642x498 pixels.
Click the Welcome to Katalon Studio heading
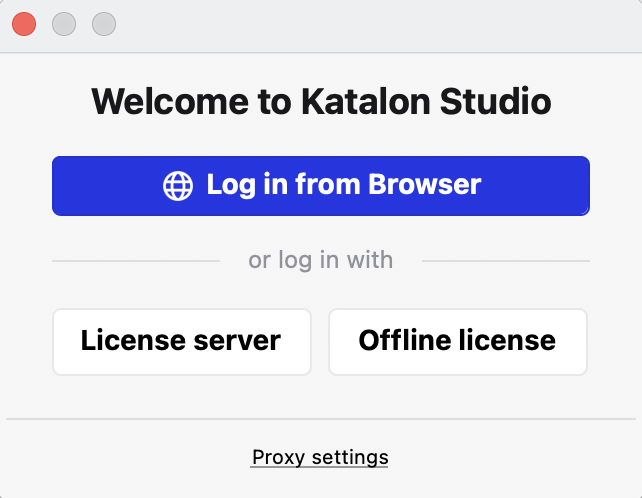click(x=321, y=101)
